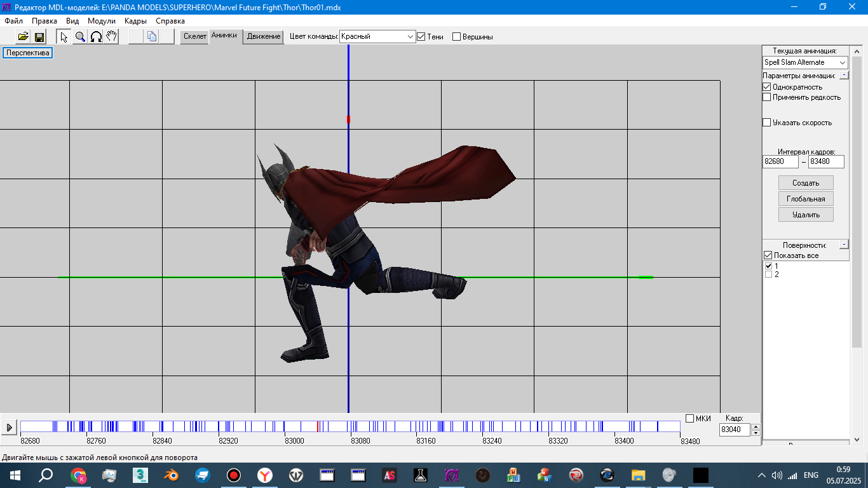Click the save floppy disk icon
The height and width of the screenshot is (488, 868).
[39, 37]
